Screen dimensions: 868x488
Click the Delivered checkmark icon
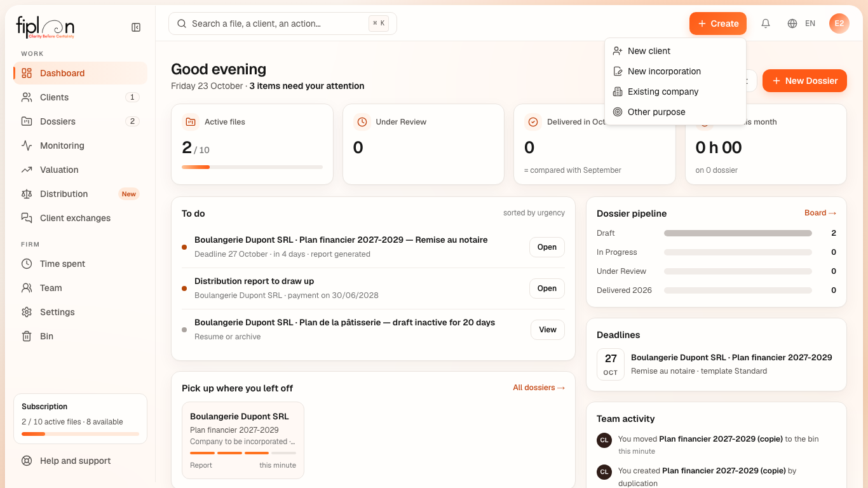(x=533, y=122)
